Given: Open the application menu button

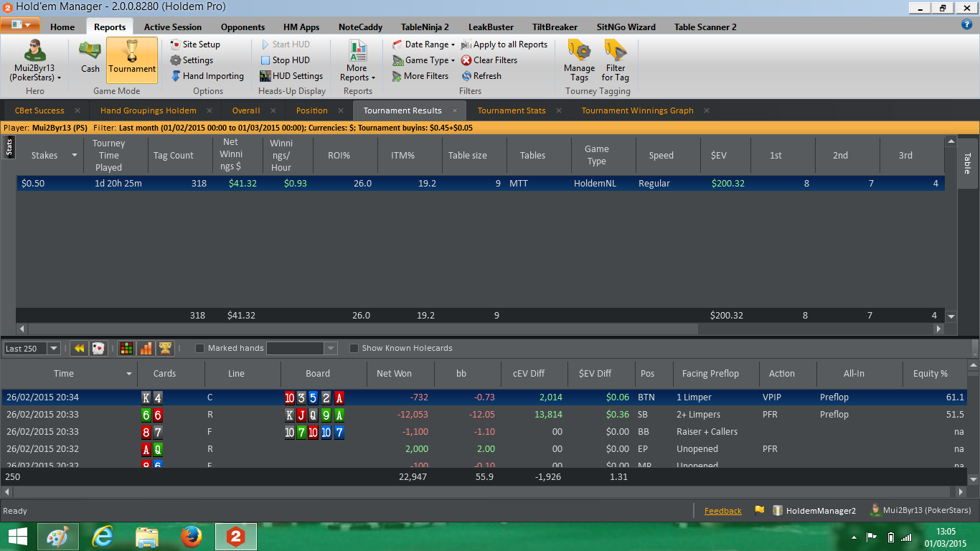Looking at the screenshot, I should point(21,24).
